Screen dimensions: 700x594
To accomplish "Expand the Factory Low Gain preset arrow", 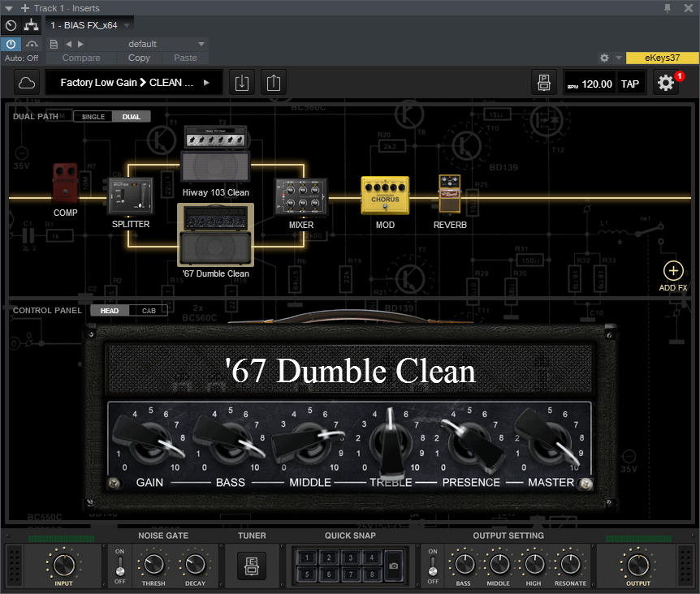I will 206,83.
